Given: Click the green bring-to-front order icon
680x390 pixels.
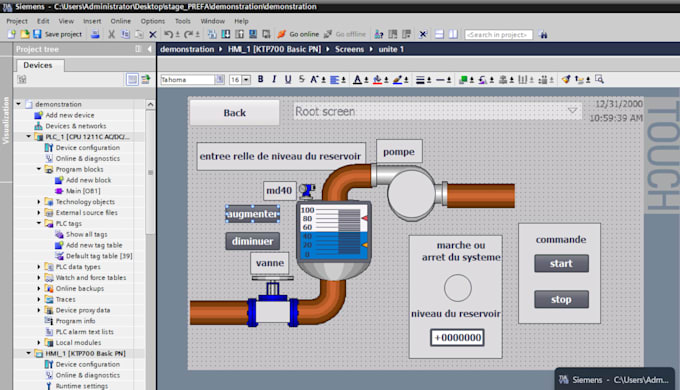Looking at the screenshot, I should pos(463,79).
